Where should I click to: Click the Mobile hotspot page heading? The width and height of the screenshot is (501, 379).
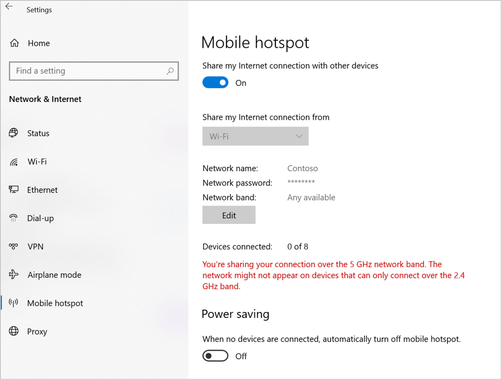click(255, 43)
